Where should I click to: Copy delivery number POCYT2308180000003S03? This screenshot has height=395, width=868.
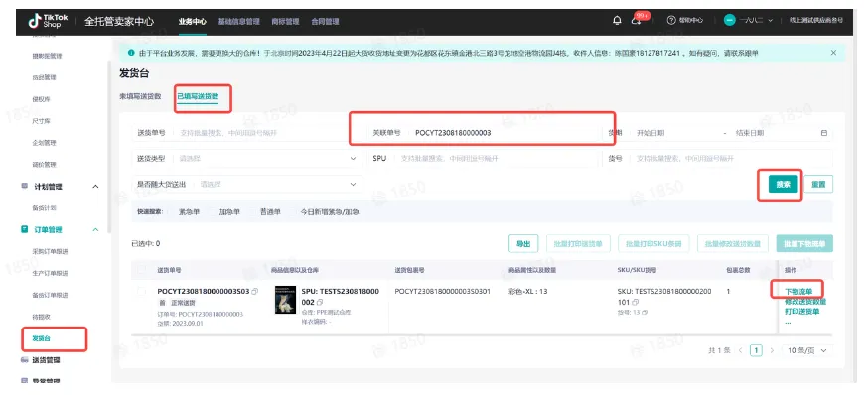(254, 291)
